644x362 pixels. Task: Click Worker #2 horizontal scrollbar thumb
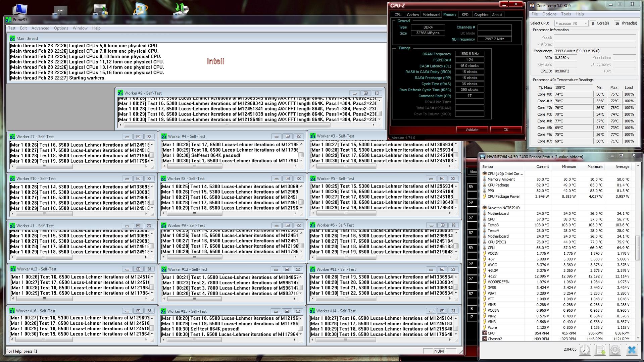point(227,125)
